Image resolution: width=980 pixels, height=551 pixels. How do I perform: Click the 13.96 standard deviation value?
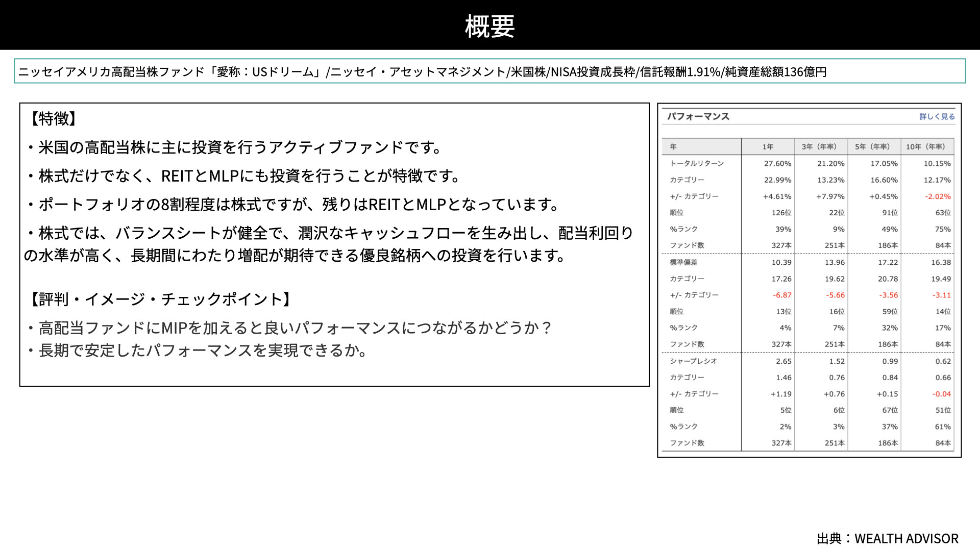(835, 263)
